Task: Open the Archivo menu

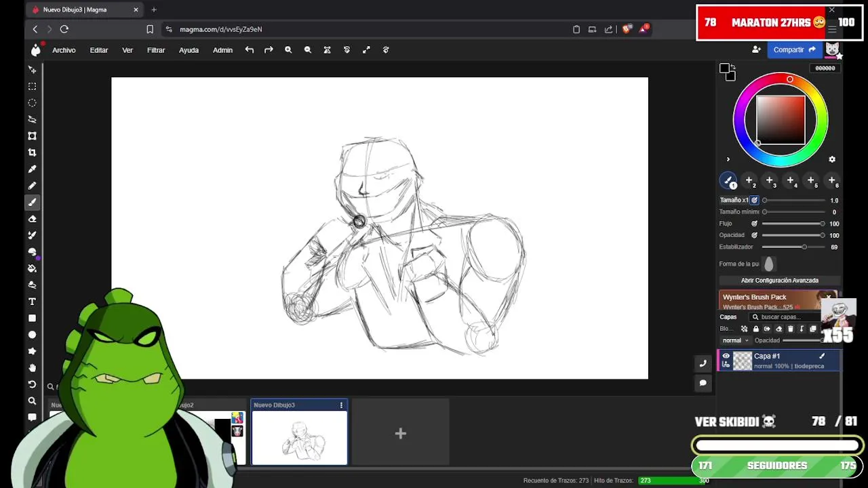Action: [x=64, y=50]
